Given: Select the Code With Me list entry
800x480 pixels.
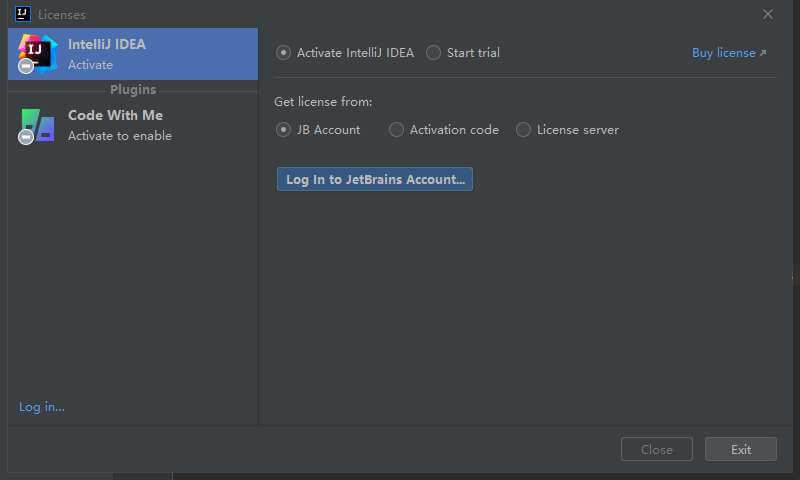Looking at the screenshot, I should [133, 125].
